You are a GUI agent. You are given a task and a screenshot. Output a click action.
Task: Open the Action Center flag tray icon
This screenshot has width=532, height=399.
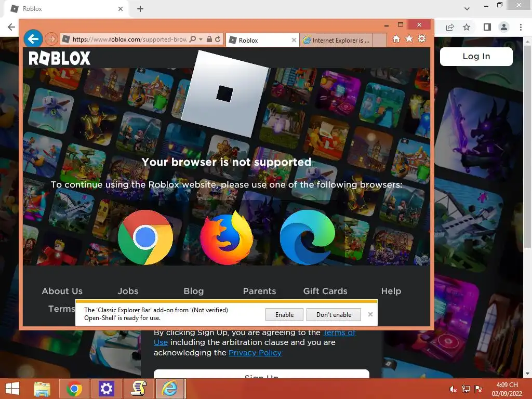pyautogui.click(x=478, y=389)
